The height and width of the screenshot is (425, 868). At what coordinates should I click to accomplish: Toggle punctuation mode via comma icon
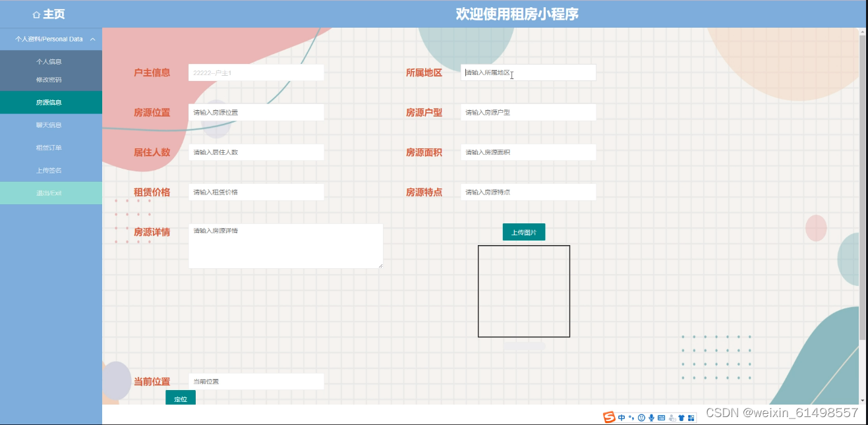[631, 417]
